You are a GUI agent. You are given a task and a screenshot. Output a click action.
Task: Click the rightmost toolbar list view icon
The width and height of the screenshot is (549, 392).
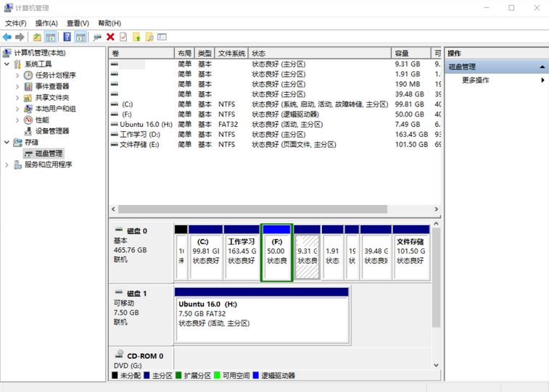click(162, 37)
